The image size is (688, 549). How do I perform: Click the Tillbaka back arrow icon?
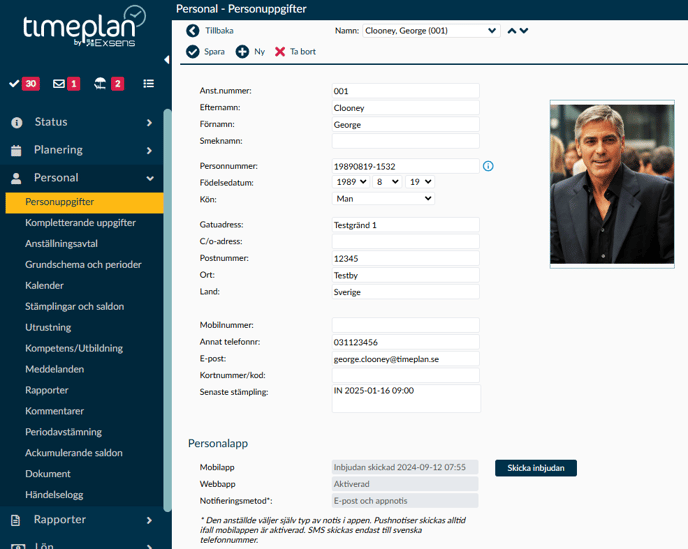[193, 31]
